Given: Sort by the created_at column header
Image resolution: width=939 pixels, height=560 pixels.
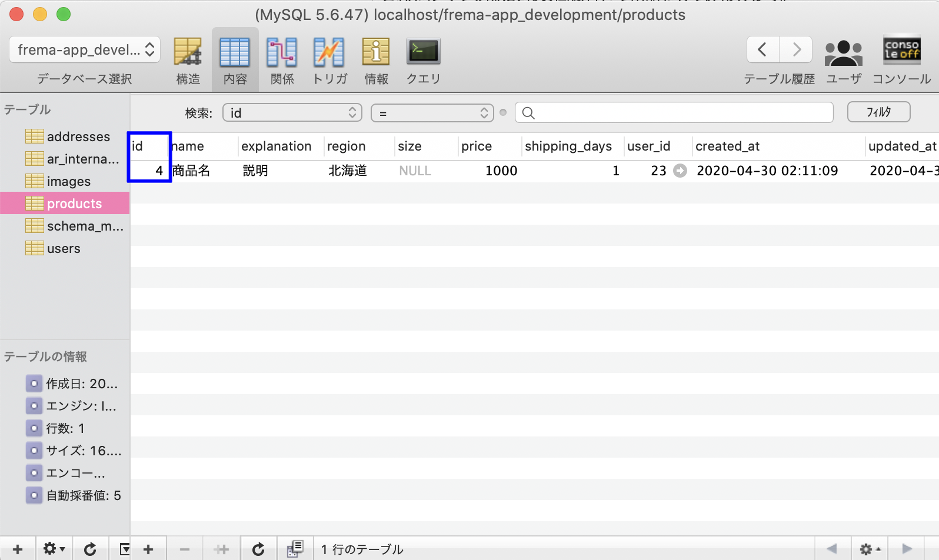Looking at the screenshot, I should click(x=778, y=146).
